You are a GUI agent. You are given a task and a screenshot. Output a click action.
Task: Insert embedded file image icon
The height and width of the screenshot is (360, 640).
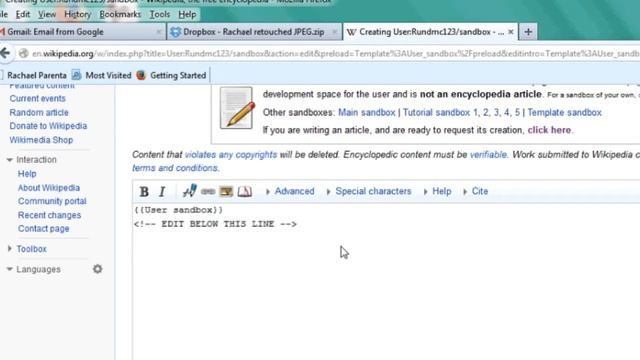226,191
